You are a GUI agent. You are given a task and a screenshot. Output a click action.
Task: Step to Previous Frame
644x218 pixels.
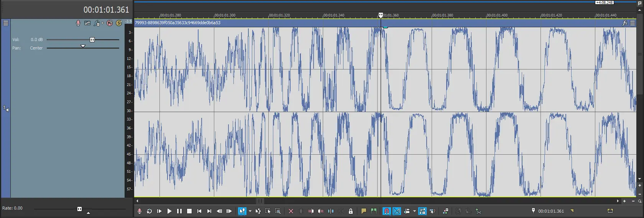pyautogui.click(x=219, y=211)
